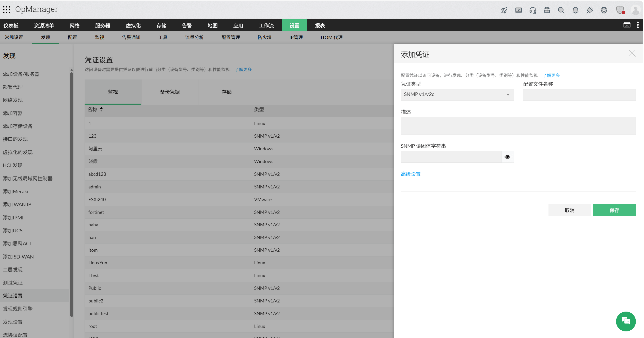Image resolution: width=644 pixels, height=338 pixels.
Task: Click the 保存 button
Action: click(614, 210)
